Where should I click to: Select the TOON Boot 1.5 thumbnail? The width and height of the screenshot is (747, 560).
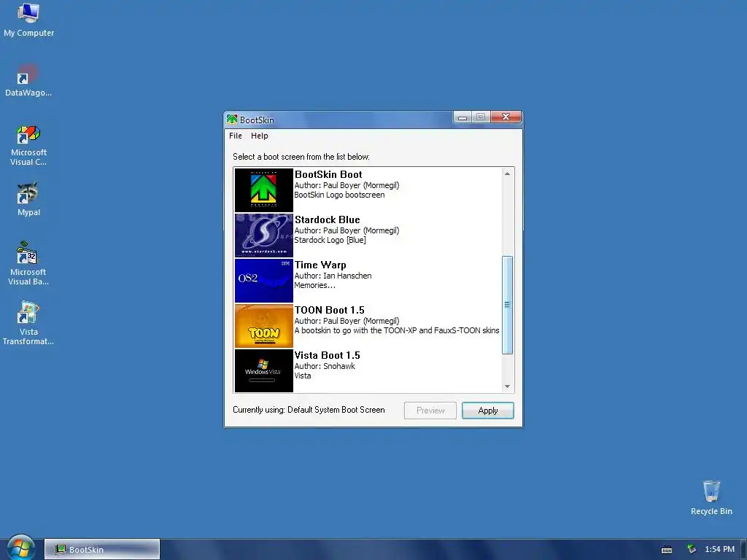click(263, 326)
